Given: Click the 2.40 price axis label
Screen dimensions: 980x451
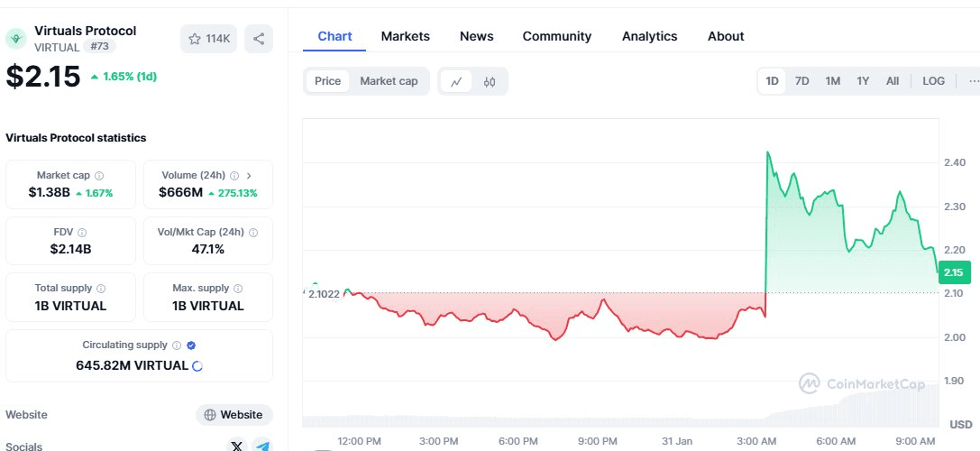Looking at the screenshot, I should [x=955, y=162].
